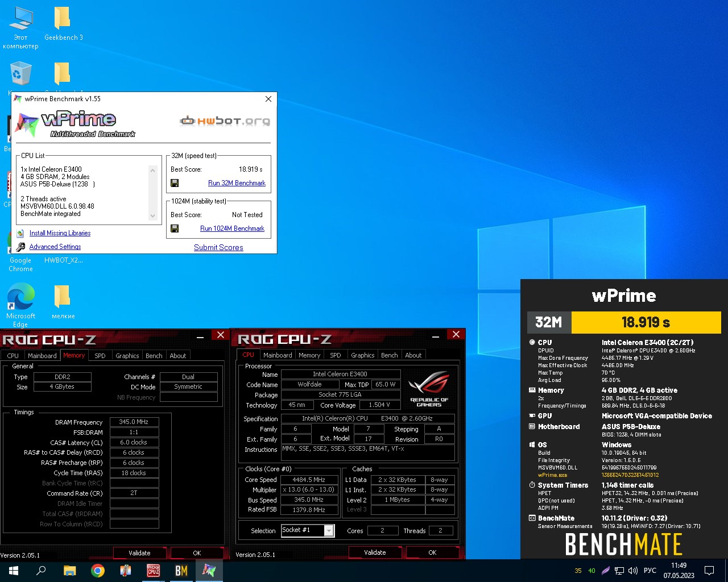Click the volume icon in the system tray
728x582 pixels.
click(x=633, y=571)
